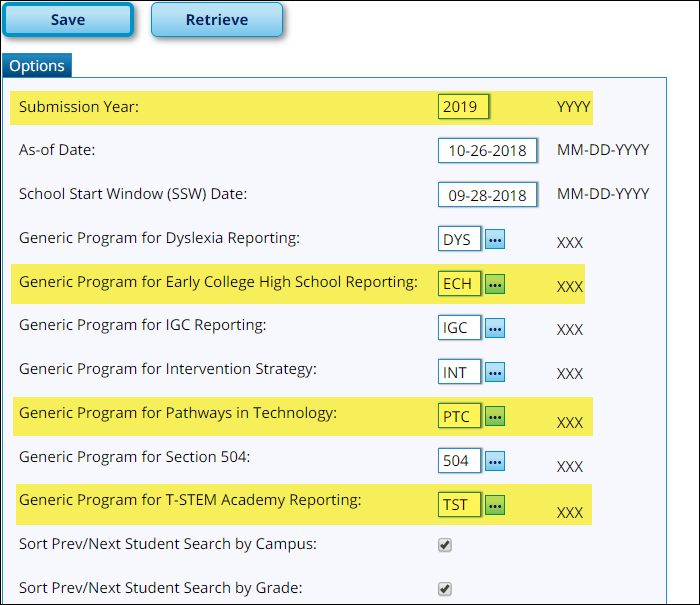700x605 pixels.
Task: Open lookup for Pathways in Technology program
Action: coord(495,416)
